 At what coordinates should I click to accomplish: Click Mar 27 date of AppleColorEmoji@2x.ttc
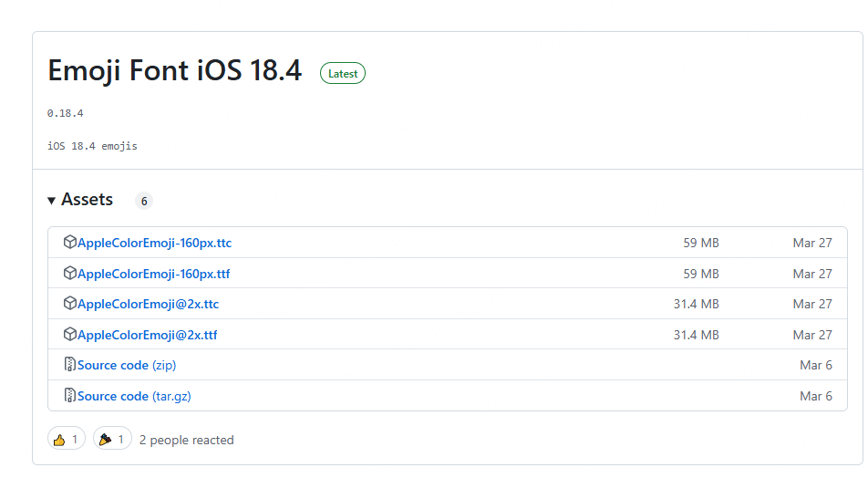(812, 304)
